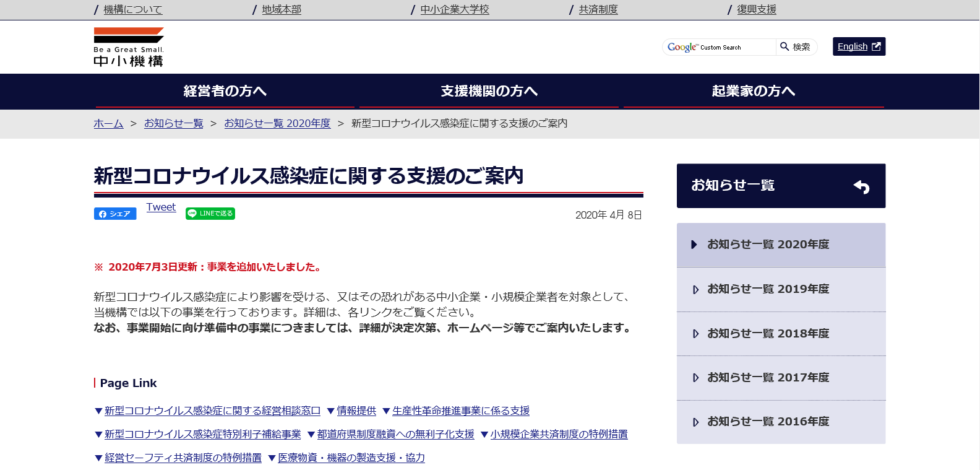Open 地域本部 top menu link
The image size is (980, 470).
point(282,9)
